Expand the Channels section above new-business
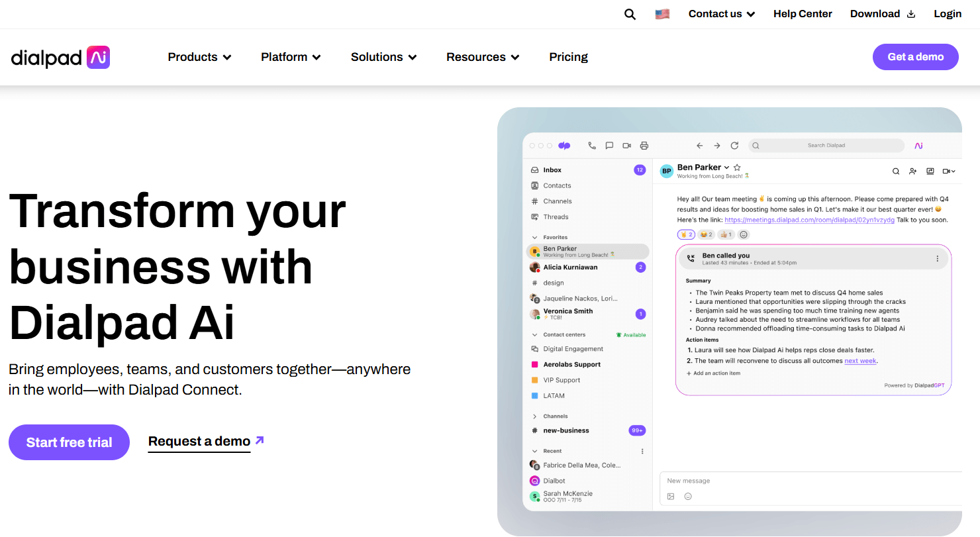Viewport: 980px width, 537px height. 534,416
